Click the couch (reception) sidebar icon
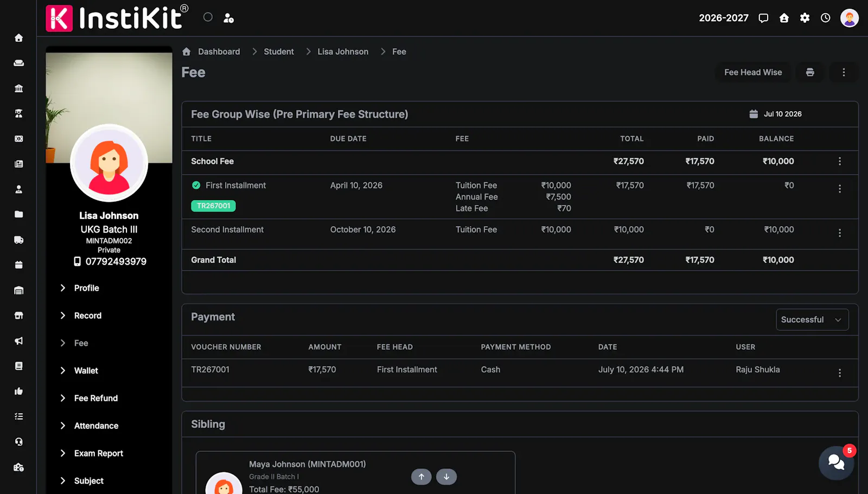868x494 pixels. click(x=18, y=63)
